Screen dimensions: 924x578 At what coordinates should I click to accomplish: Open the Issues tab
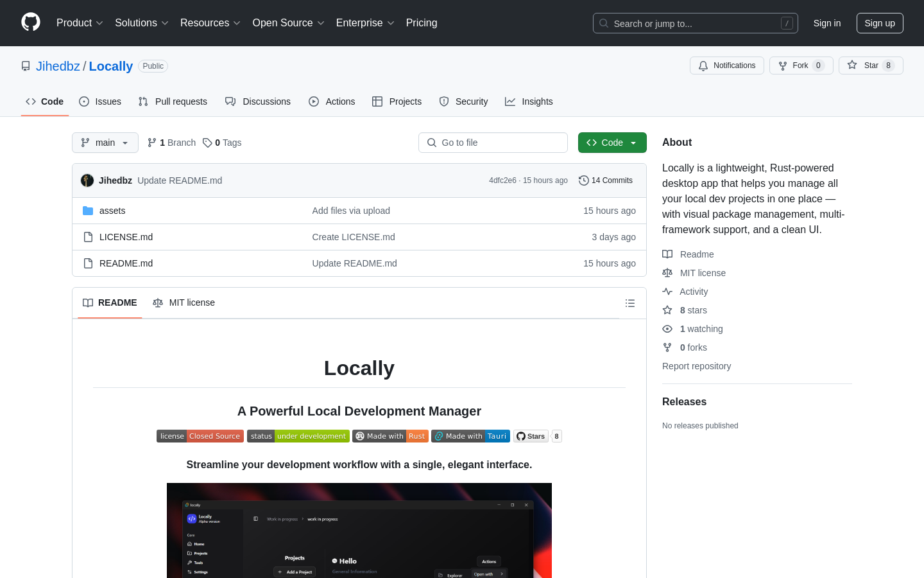(100, 101)
